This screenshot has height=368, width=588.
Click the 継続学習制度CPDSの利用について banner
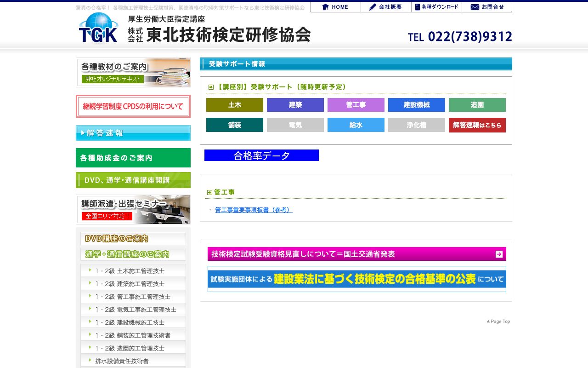(133, 106)
